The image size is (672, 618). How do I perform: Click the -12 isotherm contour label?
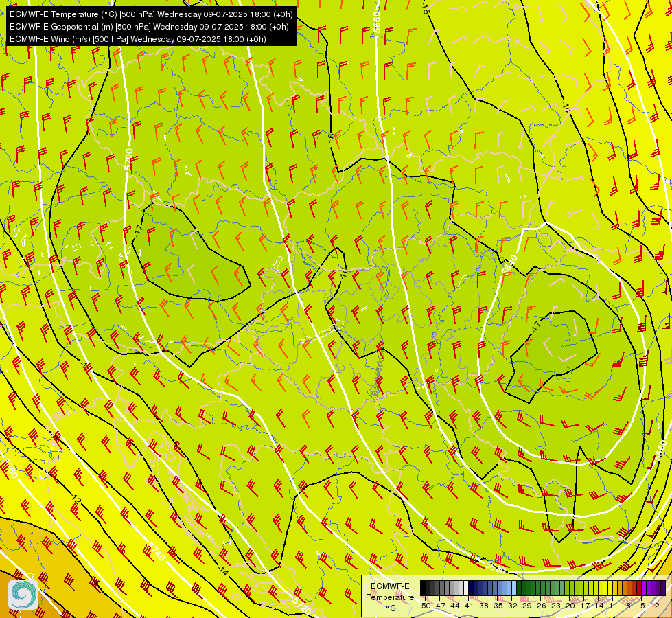pyautogui.click(x=76, y=499)
